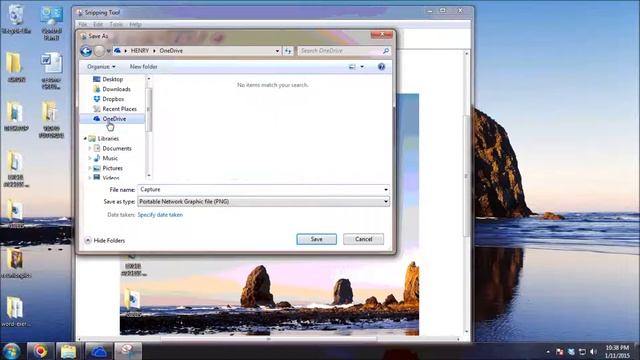This screenshot has width=640, height=360.
Task: Click Action Center flag tray icon
Action: 560,351
